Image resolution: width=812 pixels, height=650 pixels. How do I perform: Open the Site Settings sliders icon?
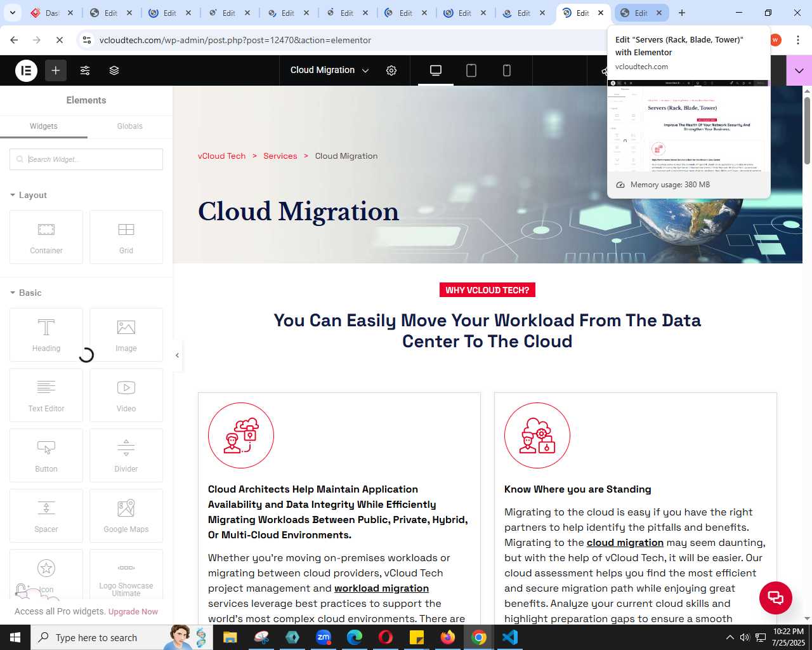85,70
